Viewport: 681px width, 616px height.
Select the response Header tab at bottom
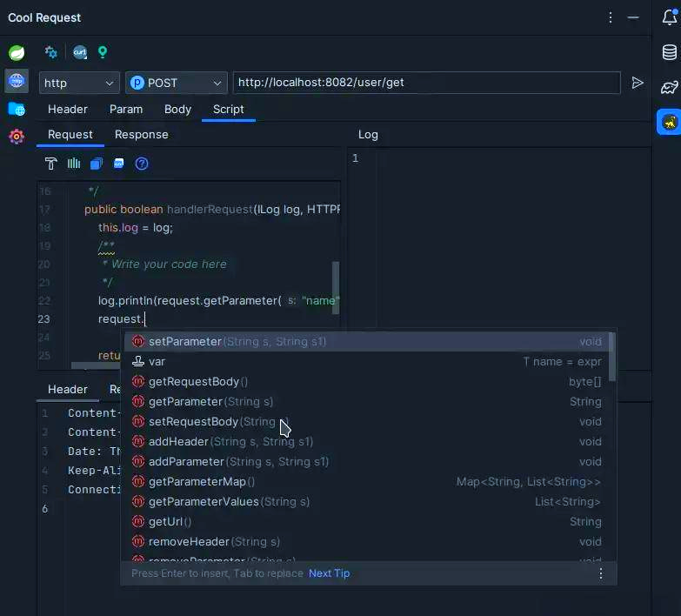(x=67, y=389)
